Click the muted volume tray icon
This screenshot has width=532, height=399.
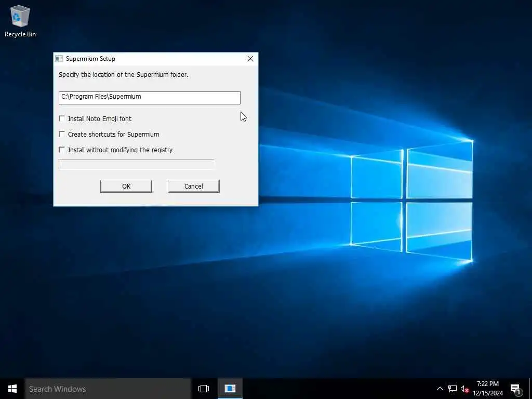[x=464, y=389]
